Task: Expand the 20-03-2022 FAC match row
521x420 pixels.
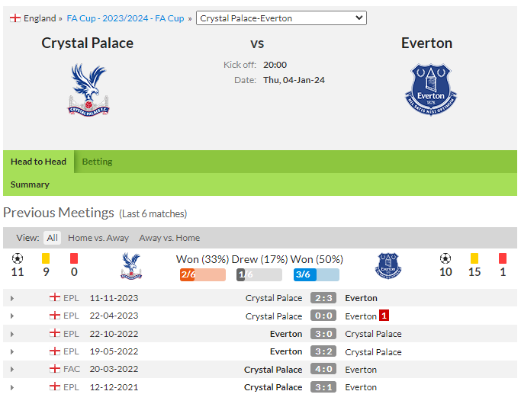Action: (x=12, y=369)
